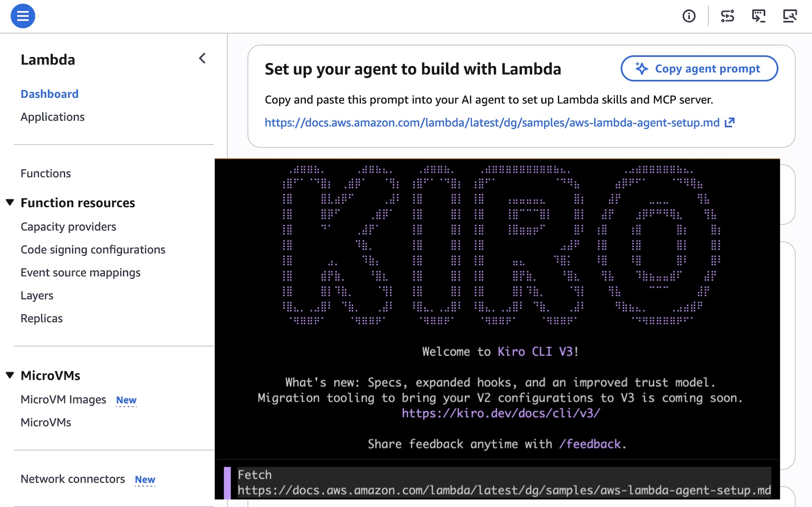Viewport: 812px width, 507px height.
Task: Open external link icon beside setup URL
Action: pyautogui.click(x=729, y=123)
